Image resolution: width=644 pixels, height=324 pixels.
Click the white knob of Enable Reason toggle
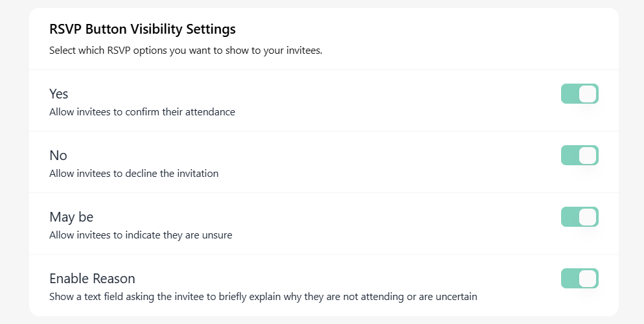point(587,279)
